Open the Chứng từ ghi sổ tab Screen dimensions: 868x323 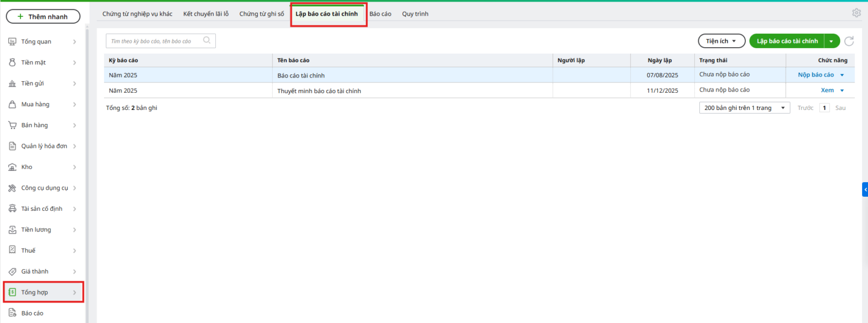pyautogui.click(x=261, y=14)
